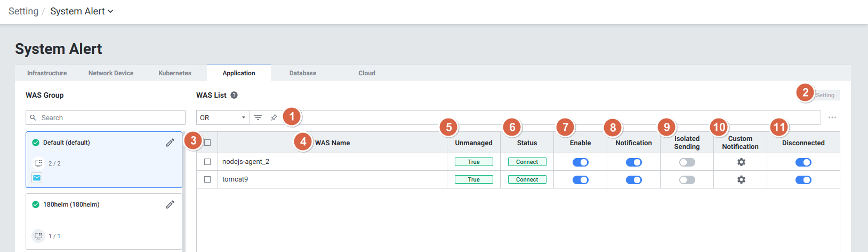Check the tomcat9 row checkbox
Image resolution: width=868 pixels, height=252 pixels.
207,179
